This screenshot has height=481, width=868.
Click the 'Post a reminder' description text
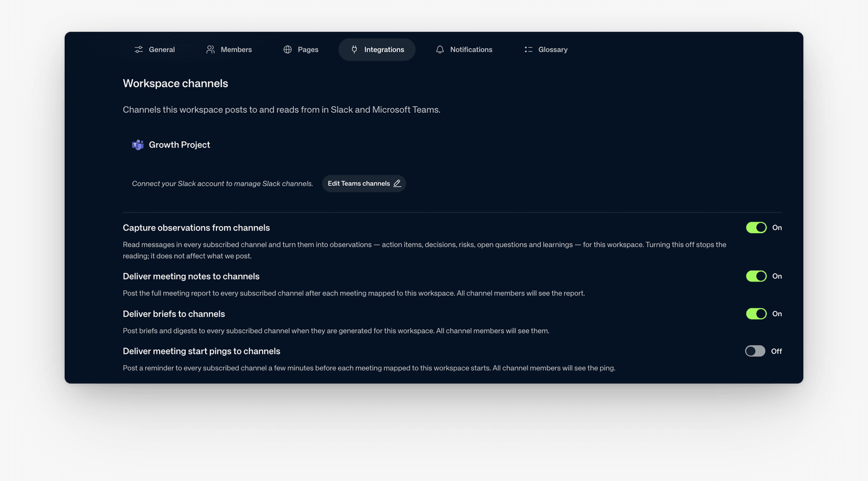coord(369,368)
